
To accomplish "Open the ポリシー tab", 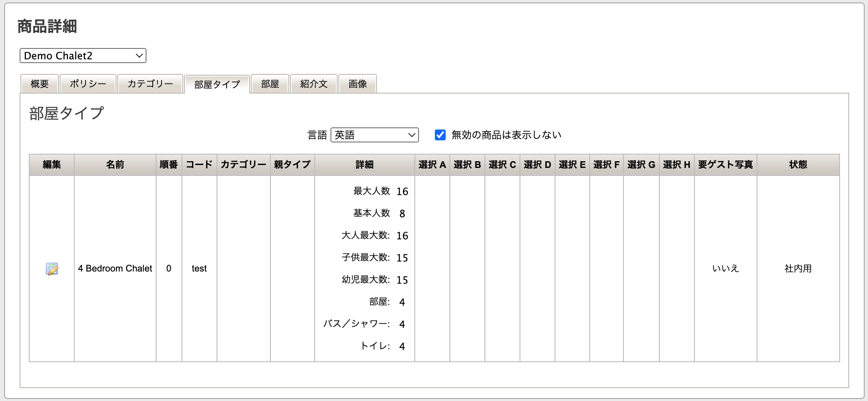I will click(x=88, y=84).
